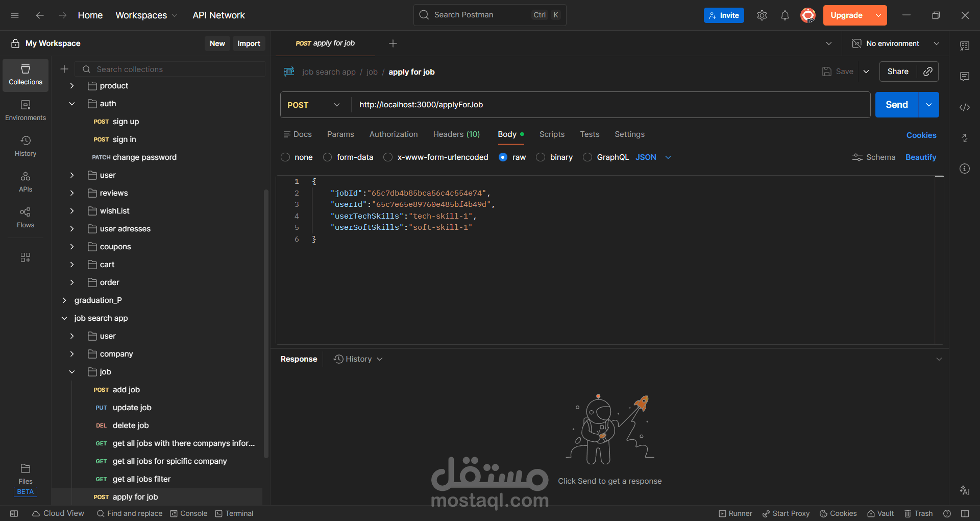Open the Cookies link

pos(921,135)
